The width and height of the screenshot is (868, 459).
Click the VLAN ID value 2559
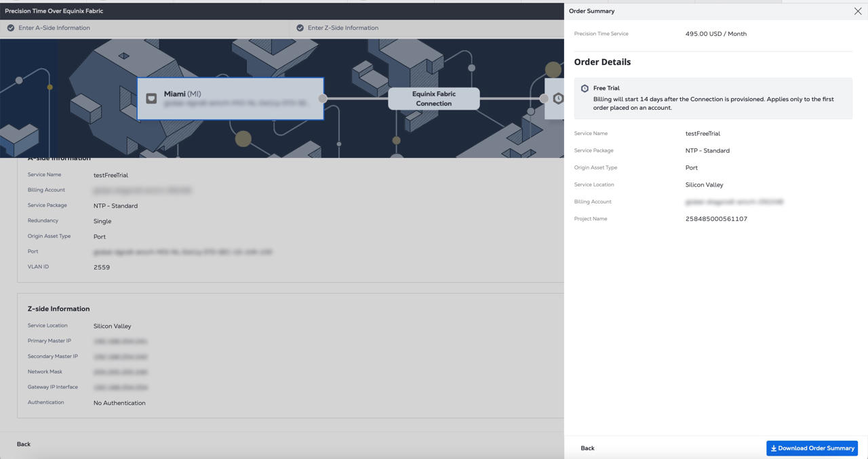click(x=102, y=267)
